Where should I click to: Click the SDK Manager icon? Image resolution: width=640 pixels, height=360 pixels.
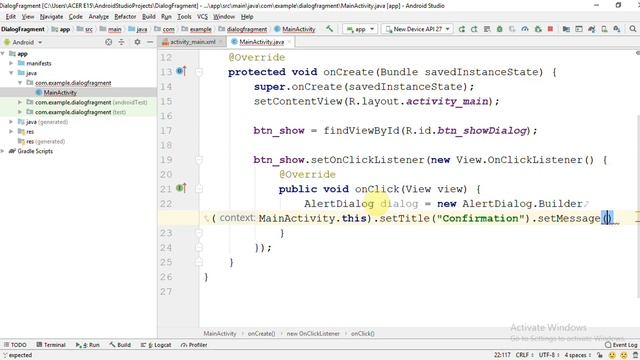point(617,29)
